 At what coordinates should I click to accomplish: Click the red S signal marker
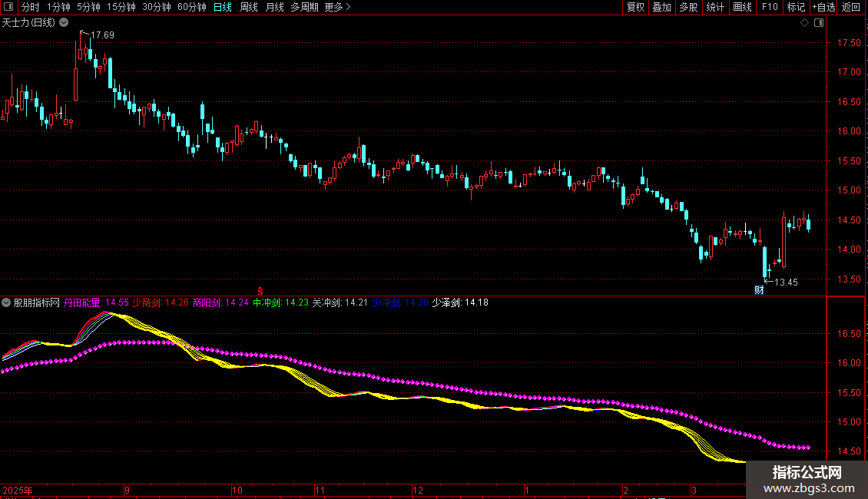(x=260, y=290)
